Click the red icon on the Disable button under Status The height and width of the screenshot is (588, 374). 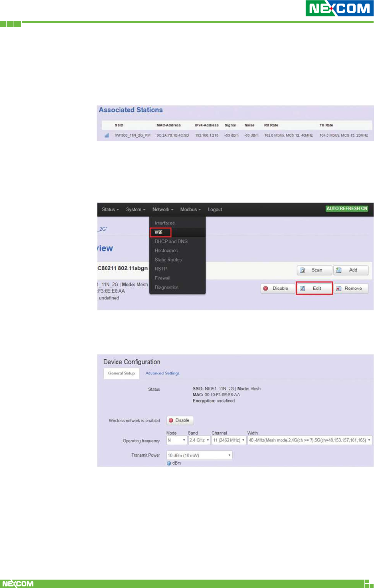pyautogui.click(x=171, y=420)
